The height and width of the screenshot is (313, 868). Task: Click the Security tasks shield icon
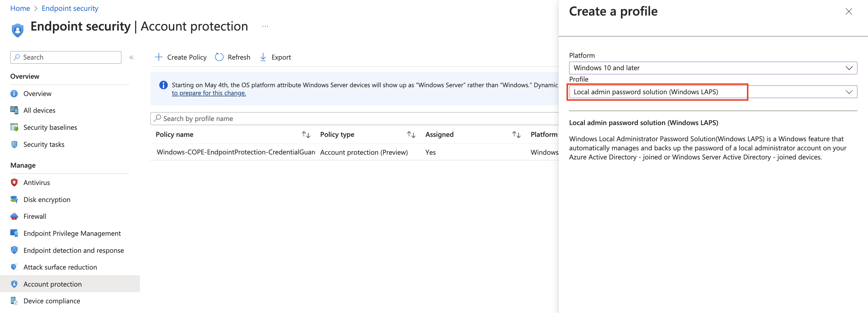14,144
